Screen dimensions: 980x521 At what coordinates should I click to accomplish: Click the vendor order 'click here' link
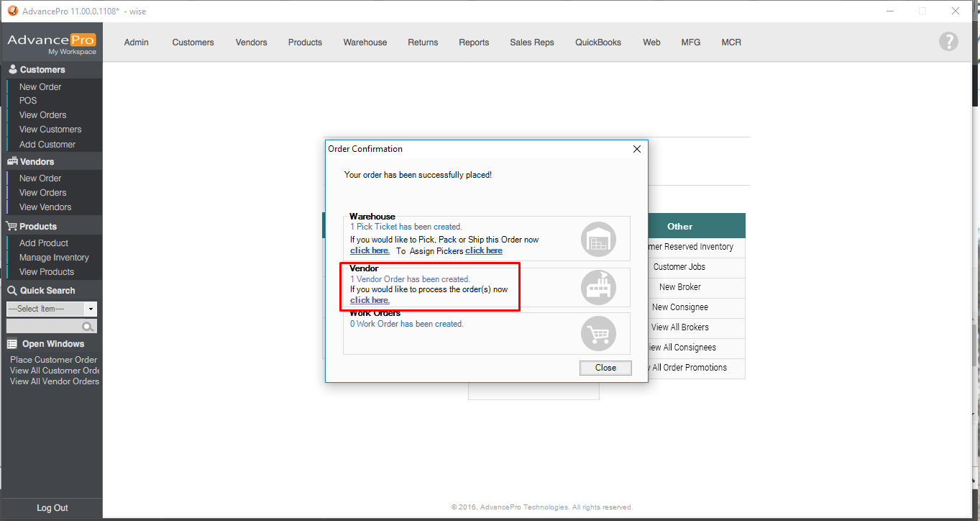pos(370,300)
